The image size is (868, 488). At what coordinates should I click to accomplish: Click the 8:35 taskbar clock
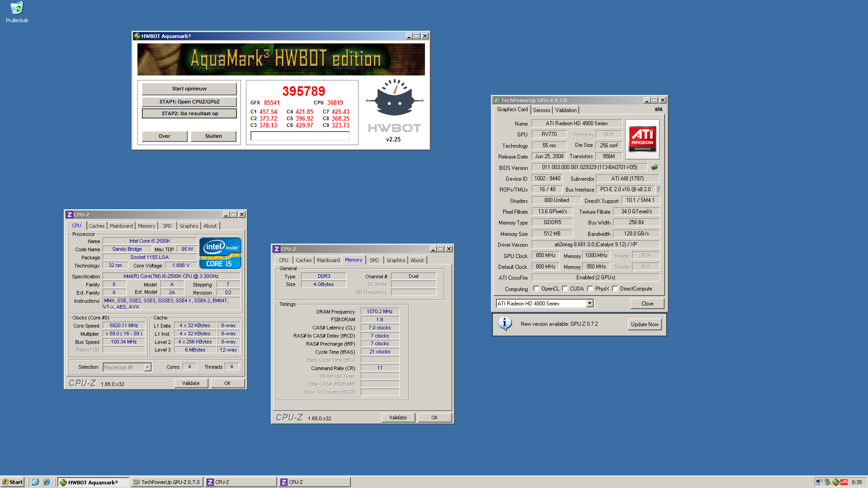pyautogui.click(x=856, y=482)
